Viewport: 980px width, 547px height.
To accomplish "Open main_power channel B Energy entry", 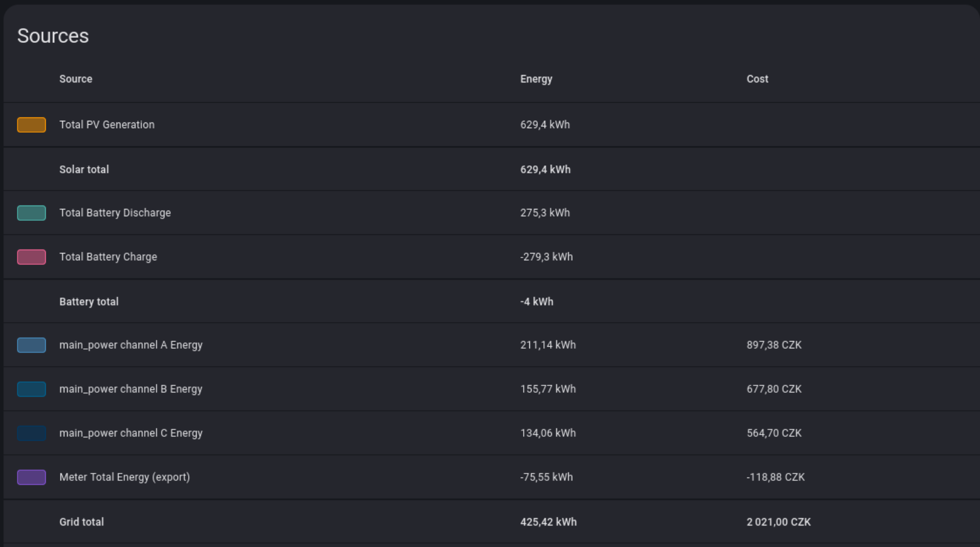I will pos(130,389).
